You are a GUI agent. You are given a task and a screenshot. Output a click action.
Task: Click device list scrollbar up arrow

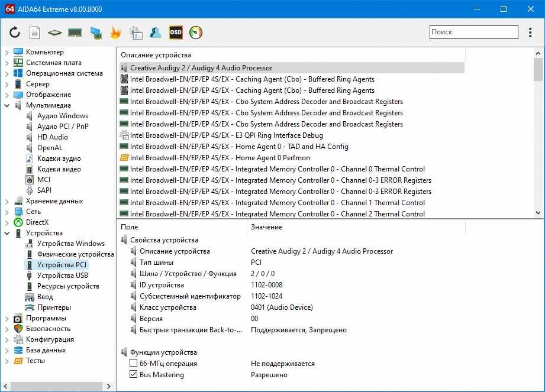click(x=538, y=53)
